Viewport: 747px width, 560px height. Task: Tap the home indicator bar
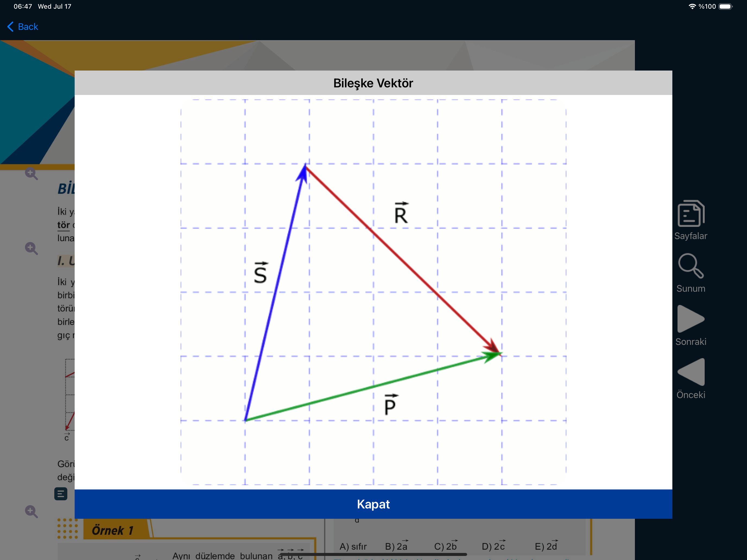click(x=373, y=554)
